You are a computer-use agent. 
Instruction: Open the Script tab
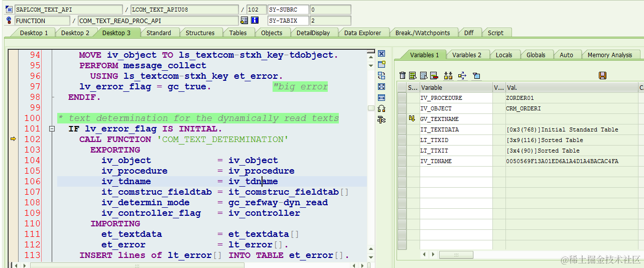pyautogui.click(x=495, y=33)
